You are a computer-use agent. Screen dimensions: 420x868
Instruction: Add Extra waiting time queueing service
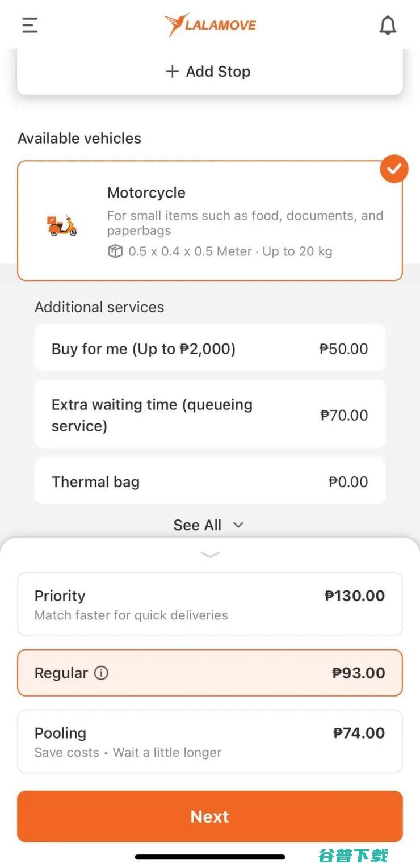pos(210,414)
